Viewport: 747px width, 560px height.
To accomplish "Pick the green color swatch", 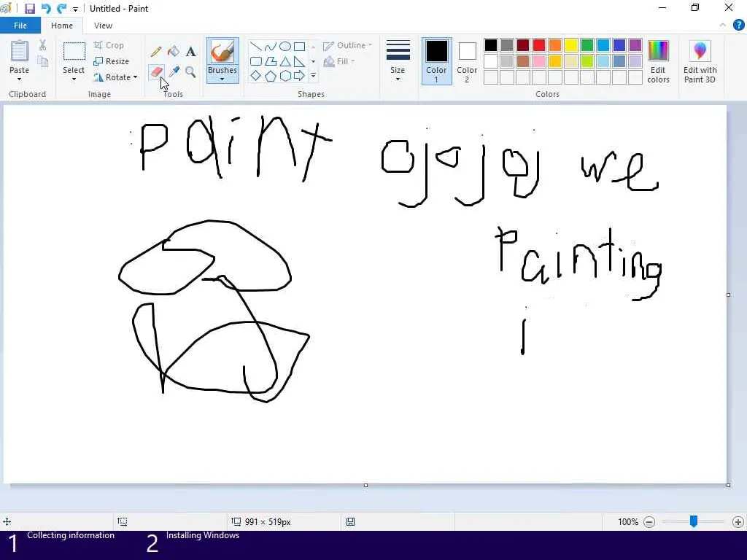I will (x=587, y=45).
